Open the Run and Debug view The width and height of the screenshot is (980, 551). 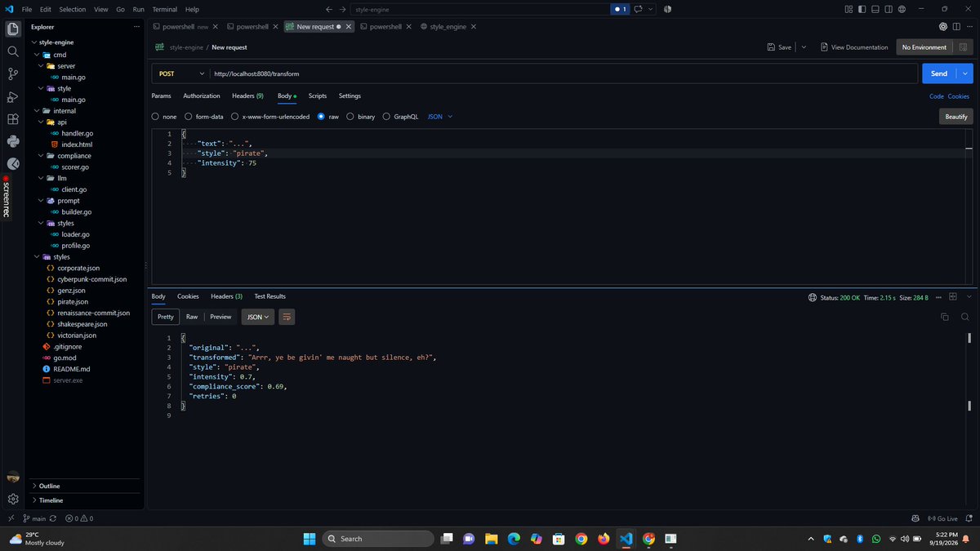(13, 96)
